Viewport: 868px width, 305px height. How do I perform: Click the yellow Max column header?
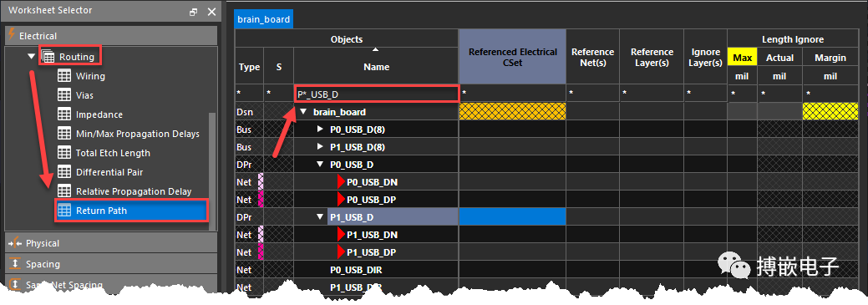pos(743,58)
